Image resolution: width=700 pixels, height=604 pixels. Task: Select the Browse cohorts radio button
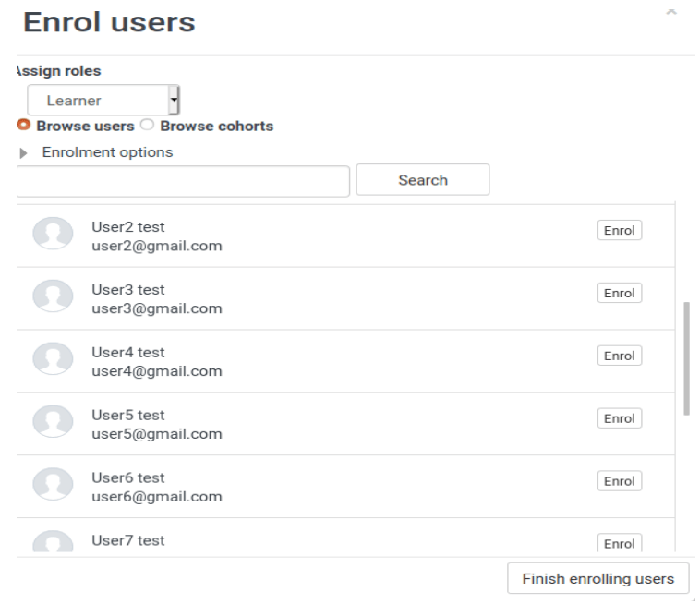pos(147,125)
